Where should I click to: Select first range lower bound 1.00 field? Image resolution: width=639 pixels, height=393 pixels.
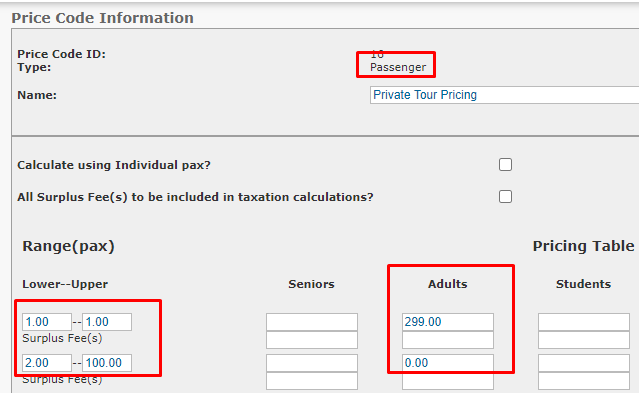pos(47,322)
